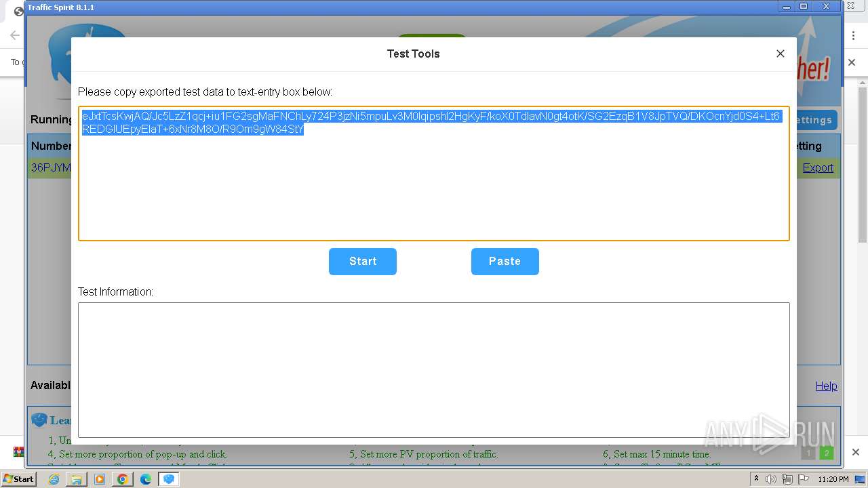Click the highlighted encoded test data text
Viewport: 868px width, 488px height.
(431, 123)
